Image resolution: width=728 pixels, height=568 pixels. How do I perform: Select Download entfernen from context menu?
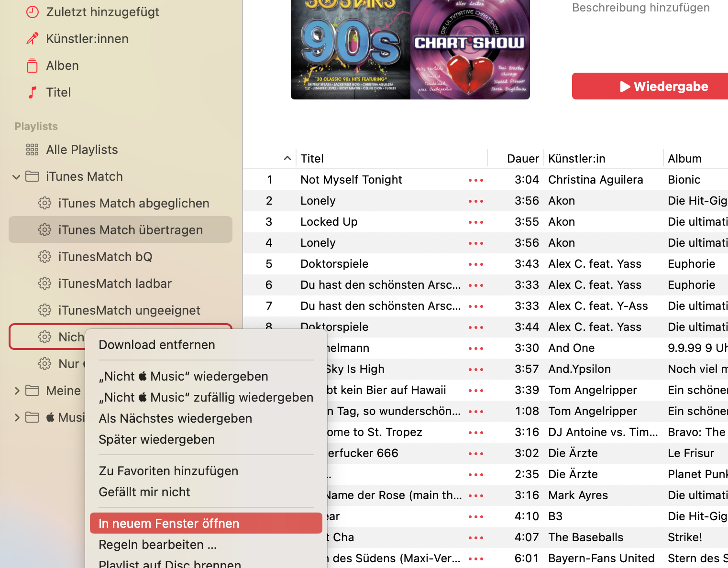pos(157,345)
